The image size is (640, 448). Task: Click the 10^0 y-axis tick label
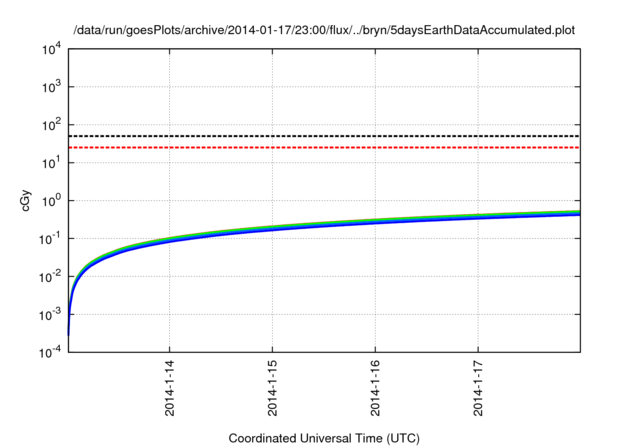[51, 201]
